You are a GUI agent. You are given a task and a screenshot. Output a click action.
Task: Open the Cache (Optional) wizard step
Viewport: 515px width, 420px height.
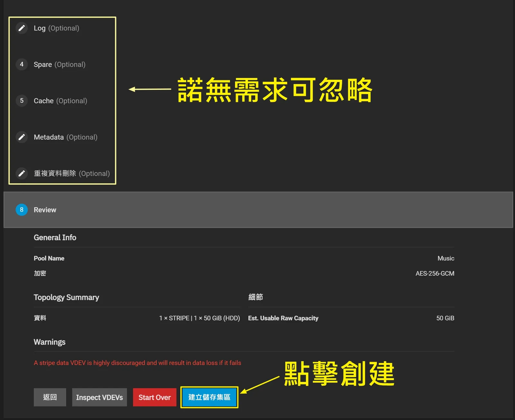tap(61, 101)
